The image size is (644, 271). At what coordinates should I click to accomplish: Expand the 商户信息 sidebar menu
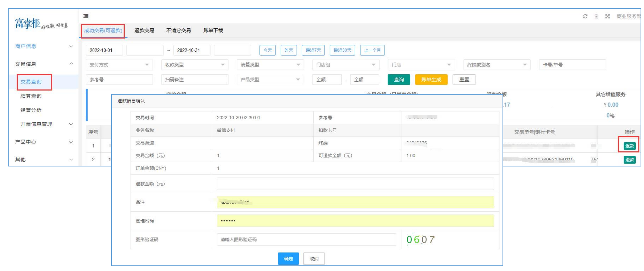coord(44,46)
